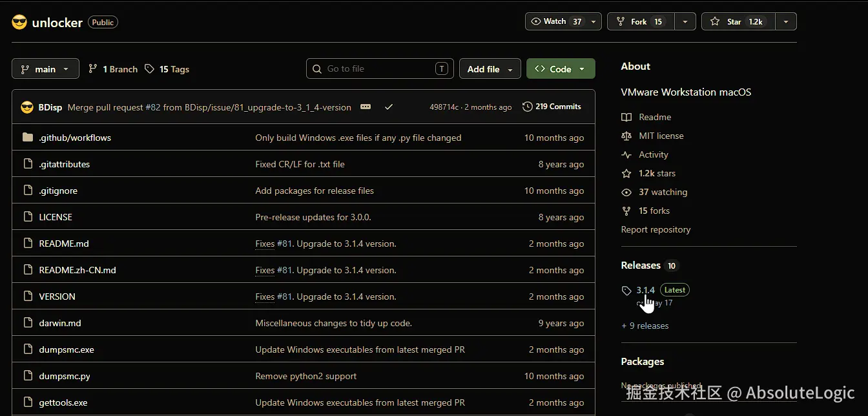Click the Report repository link
The height and width of the screenshot is (416, 868).
656,229
